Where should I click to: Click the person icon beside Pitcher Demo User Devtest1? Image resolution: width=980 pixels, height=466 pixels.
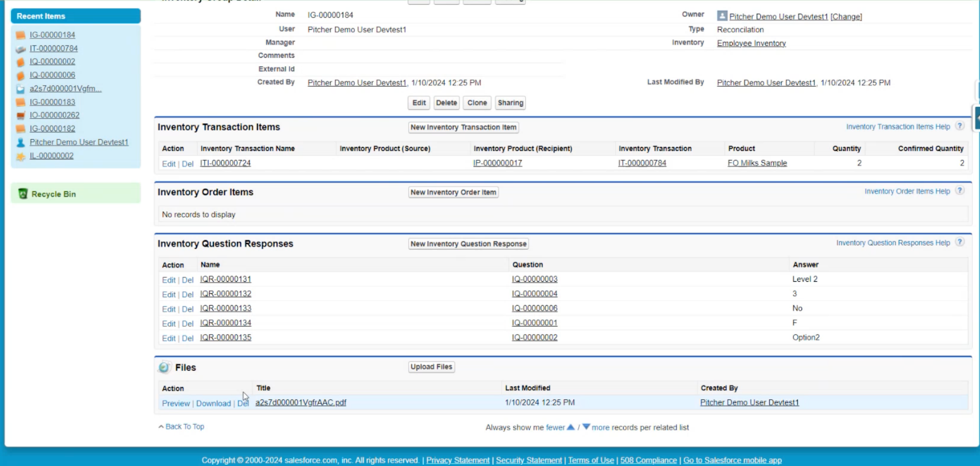[21, 142]
